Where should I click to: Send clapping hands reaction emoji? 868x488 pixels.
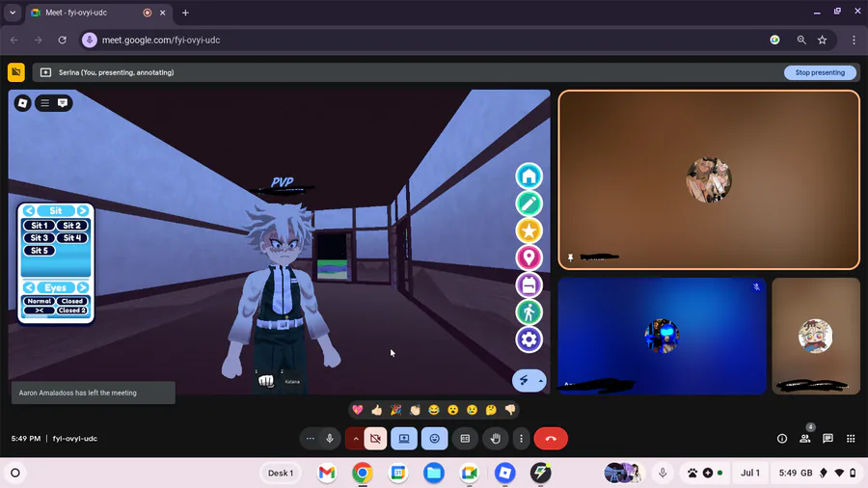click(x=415, y=410)
